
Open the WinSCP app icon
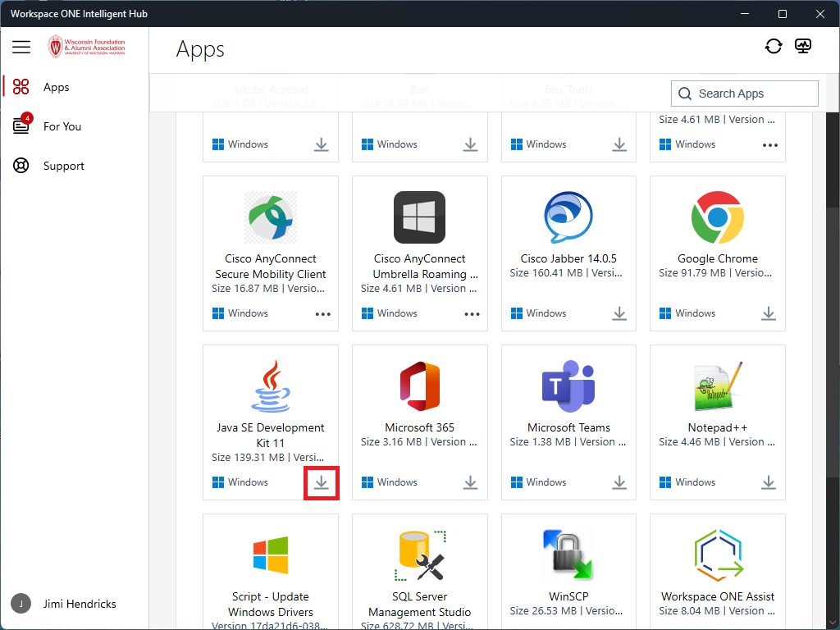point(568,555)
